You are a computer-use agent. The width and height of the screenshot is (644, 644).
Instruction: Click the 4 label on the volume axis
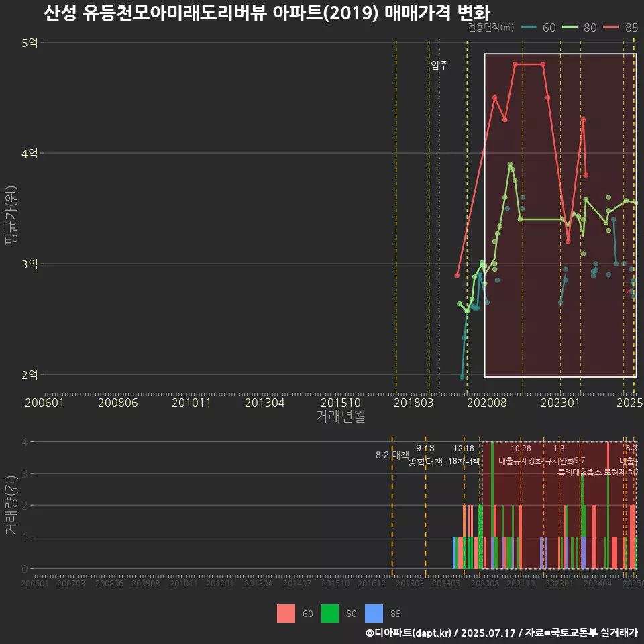[x=25, y=442]
